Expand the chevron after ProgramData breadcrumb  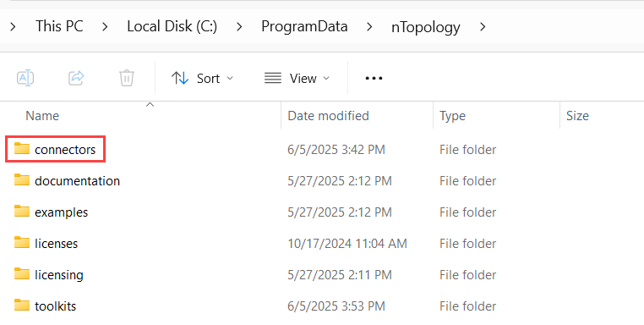pyautogui.click(x=369, y=27)
